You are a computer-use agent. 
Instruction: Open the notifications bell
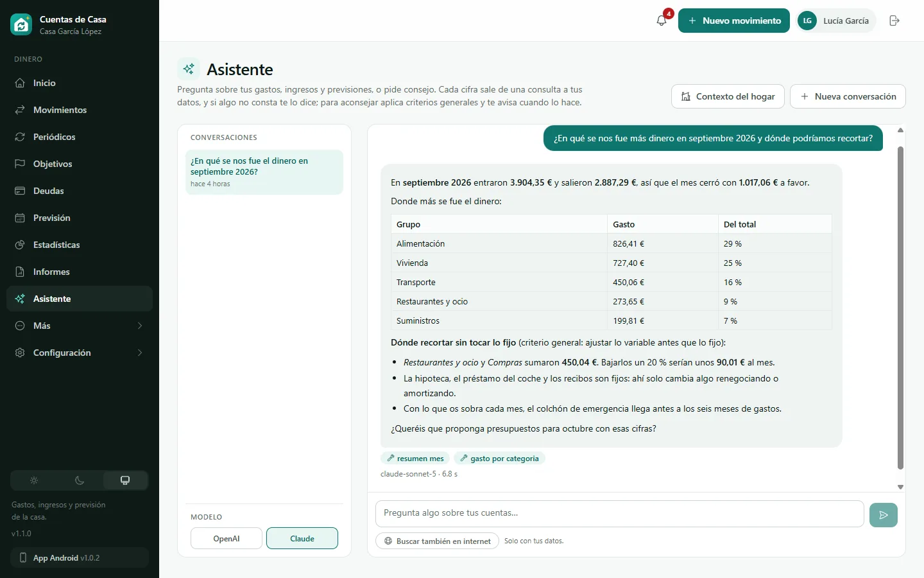point(662,21)
